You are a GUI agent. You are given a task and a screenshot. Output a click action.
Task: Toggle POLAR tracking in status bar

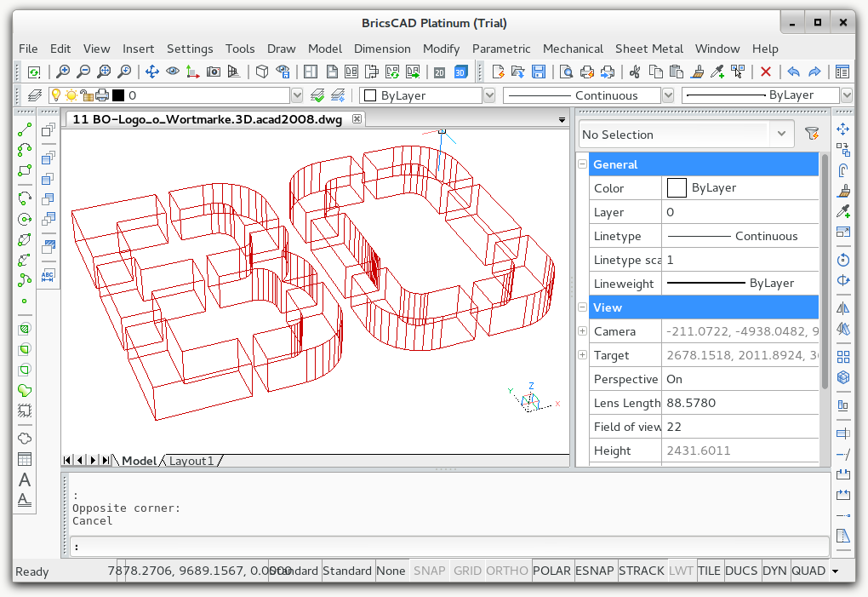pyautogui.click(x=551, y=571)
